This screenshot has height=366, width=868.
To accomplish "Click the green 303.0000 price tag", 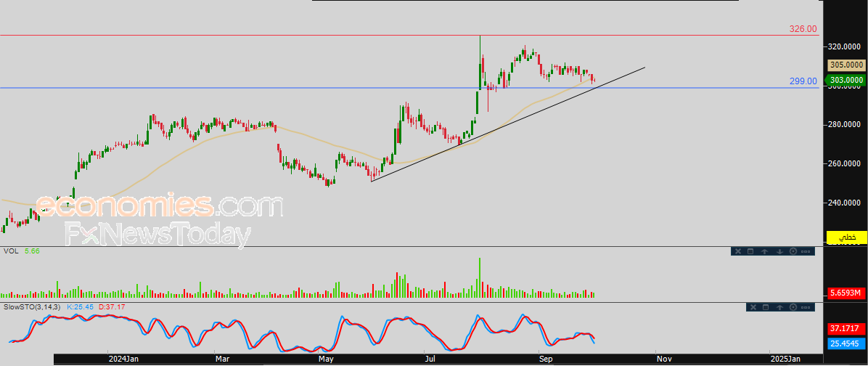I will click(846, 81).
